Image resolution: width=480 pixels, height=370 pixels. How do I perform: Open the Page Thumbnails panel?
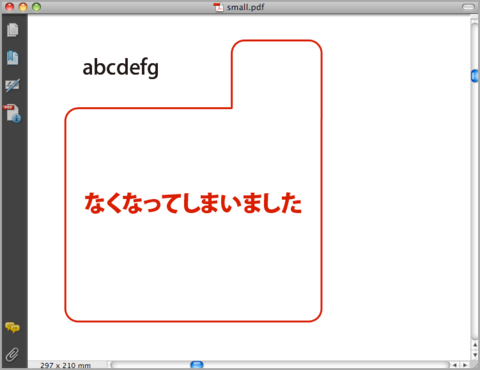(x=13, y=30)
